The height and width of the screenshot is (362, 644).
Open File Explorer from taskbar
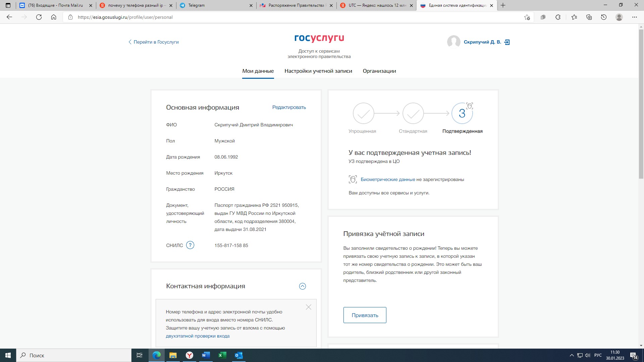pyautogui.click(x=173, y=355)
